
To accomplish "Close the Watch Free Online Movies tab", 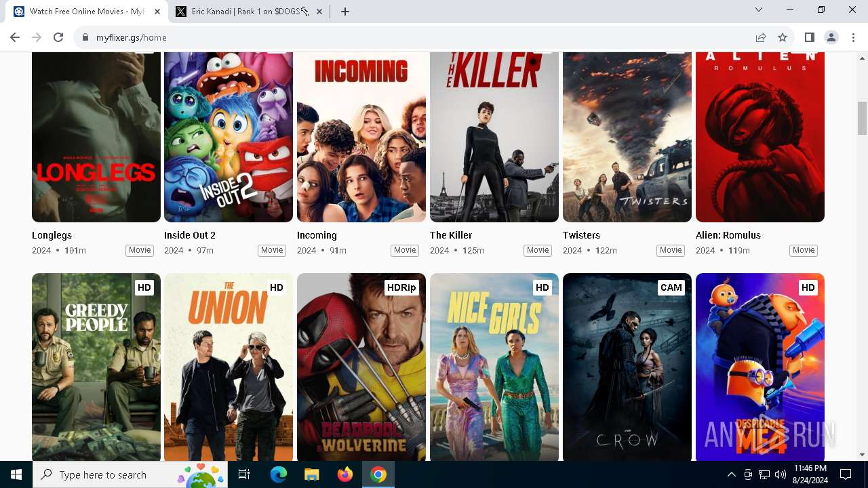I will coord(157,12).
